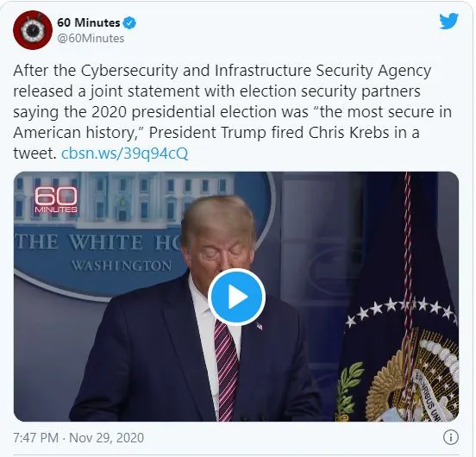This screenshot has height=457, width=476.
Task: Click THE WHITE HOUSE sign in the video
Action: click(97, 242)
